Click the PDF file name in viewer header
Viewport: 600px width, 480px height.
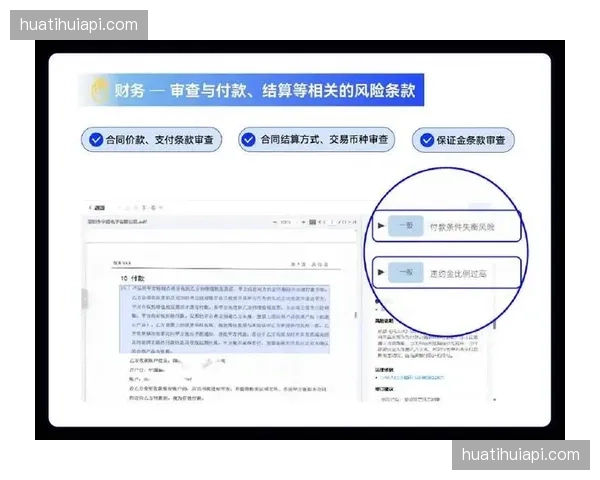point(117,221)
